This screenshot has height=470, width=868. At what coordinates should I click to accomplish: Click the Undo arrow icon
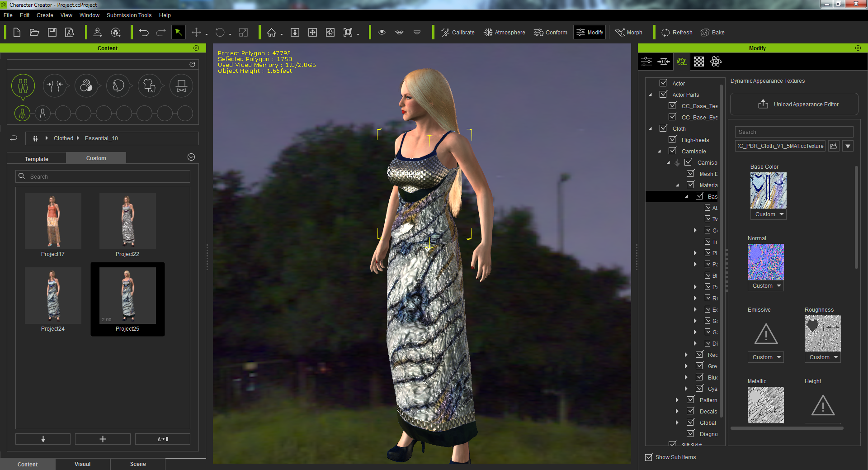(144, 33)
